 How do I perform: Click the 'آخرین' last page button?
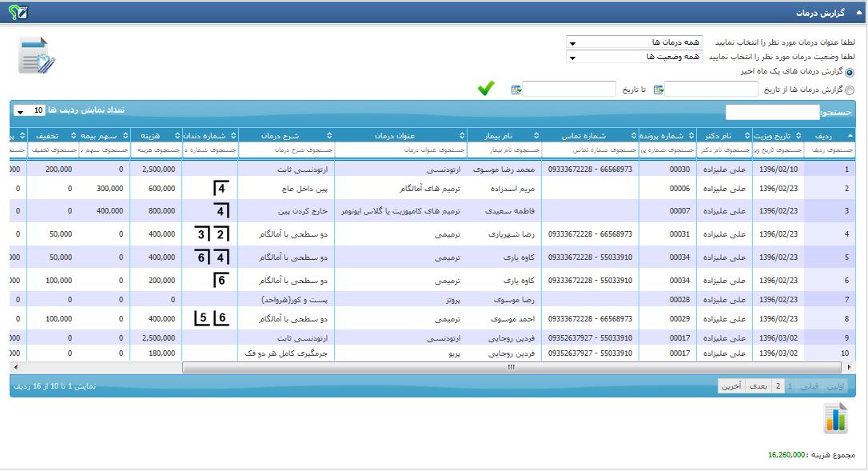coord(731,386)
